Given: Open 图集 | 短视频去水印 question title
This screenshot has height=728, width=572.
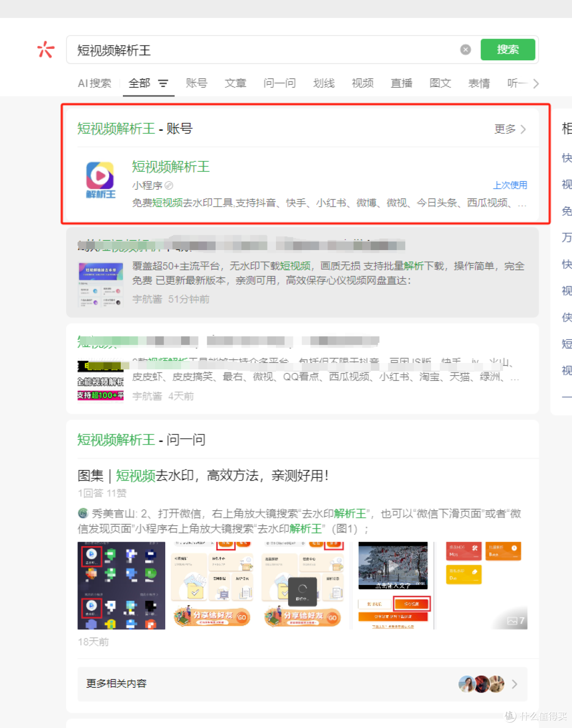Looking at the screenshot, I should (x=203, y=475).
